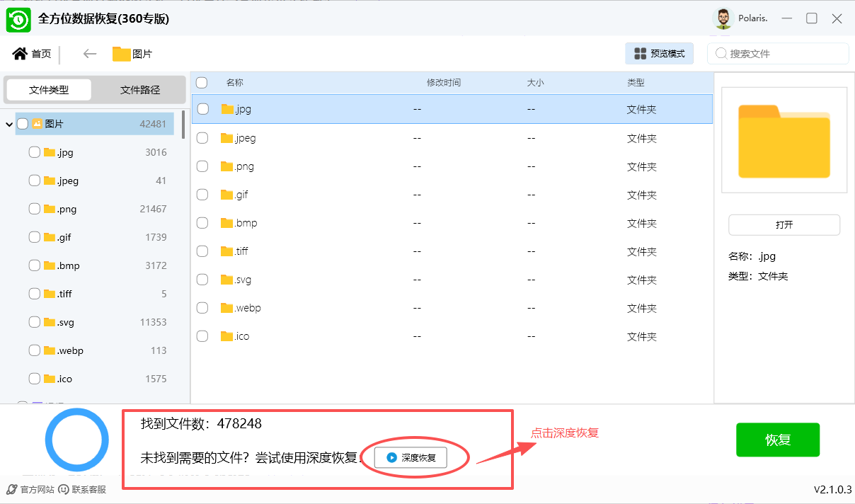The image size is (855, 504).
Task: Click the home icon 首页
Action: (x=20, y=54)
